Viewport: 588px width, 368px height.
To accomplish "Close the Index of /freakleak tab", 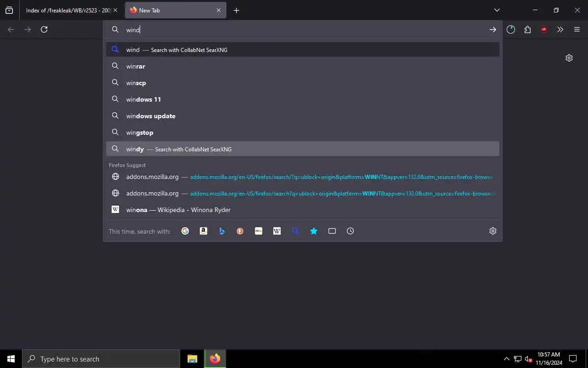I will point(115,10).
